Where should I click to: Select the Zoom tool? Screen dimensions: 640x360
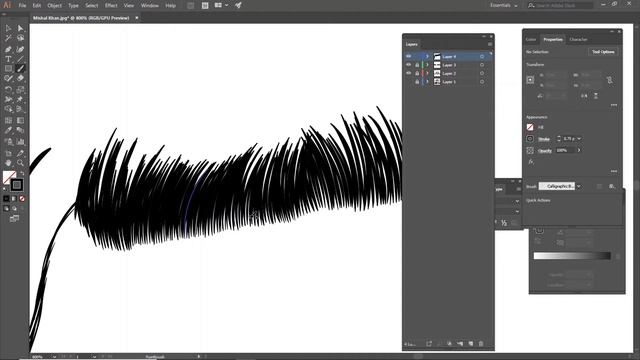20,163
